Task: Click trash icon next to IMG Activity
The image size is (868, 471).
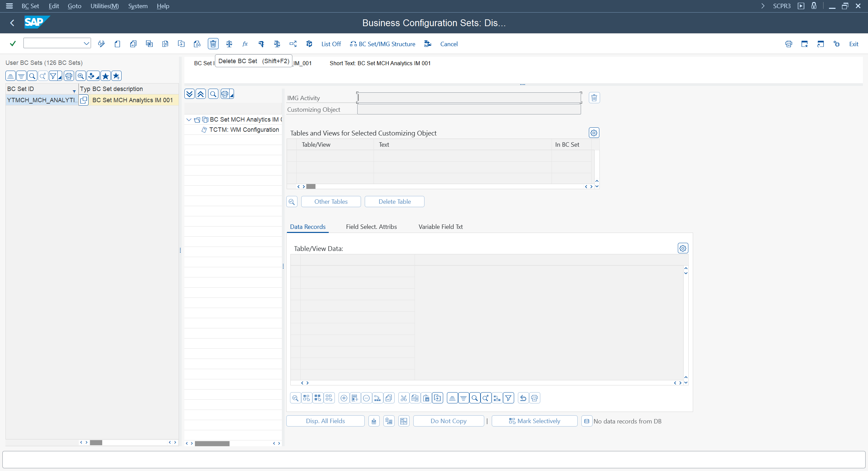Action: point(594,98)
